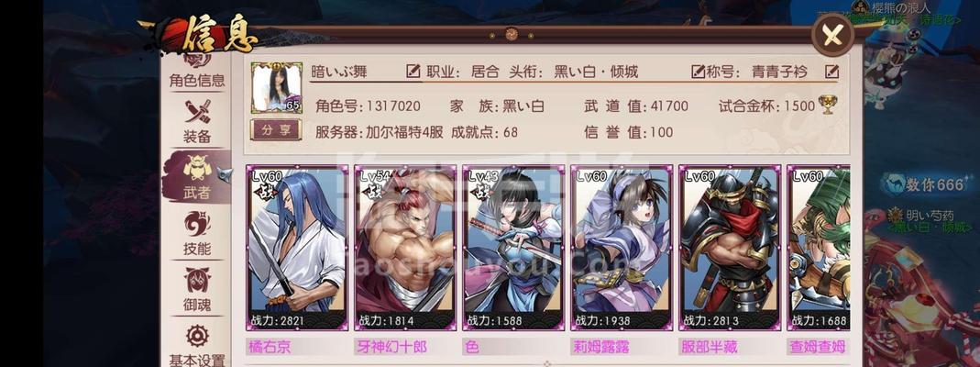The width and height of the screenshot is (980, 367).
Task: Switch to the 角色信息 tab
Action: [x=197, y=72]
